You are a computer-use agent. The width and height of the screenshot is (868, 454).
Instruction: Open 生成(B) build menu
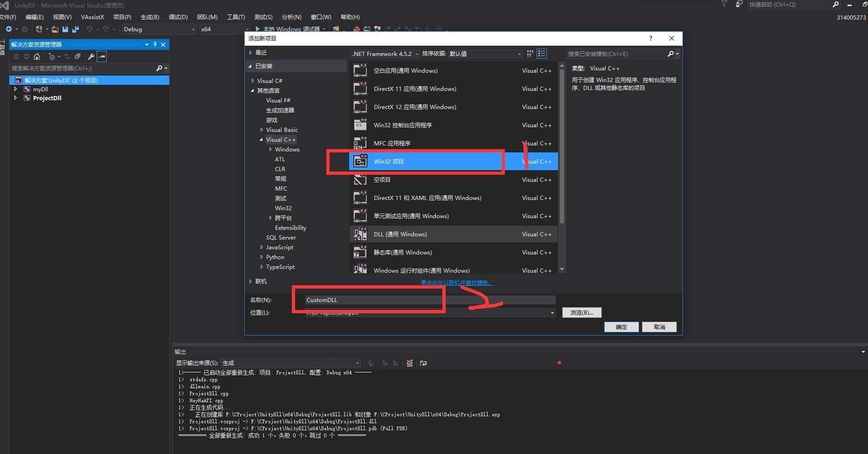point(150,17)
